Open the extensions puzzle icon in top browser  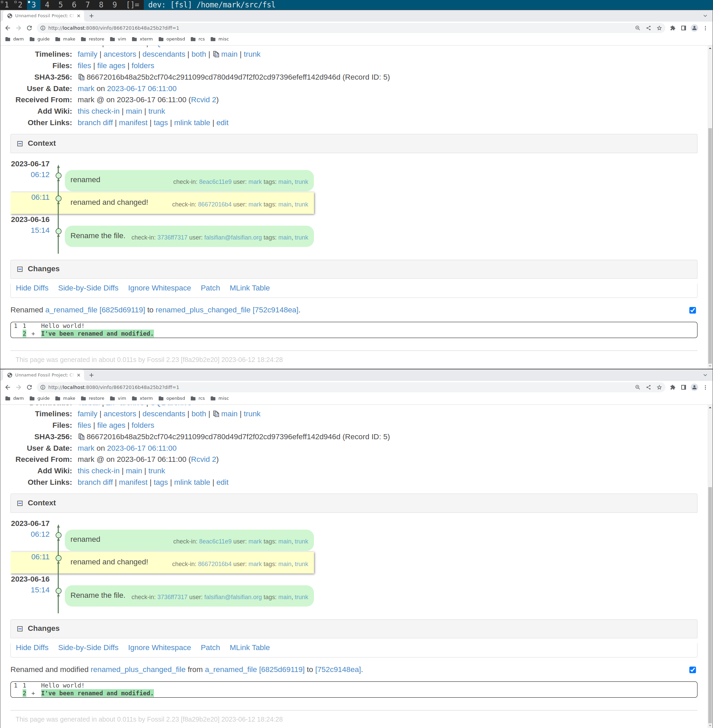pos(672,28)
